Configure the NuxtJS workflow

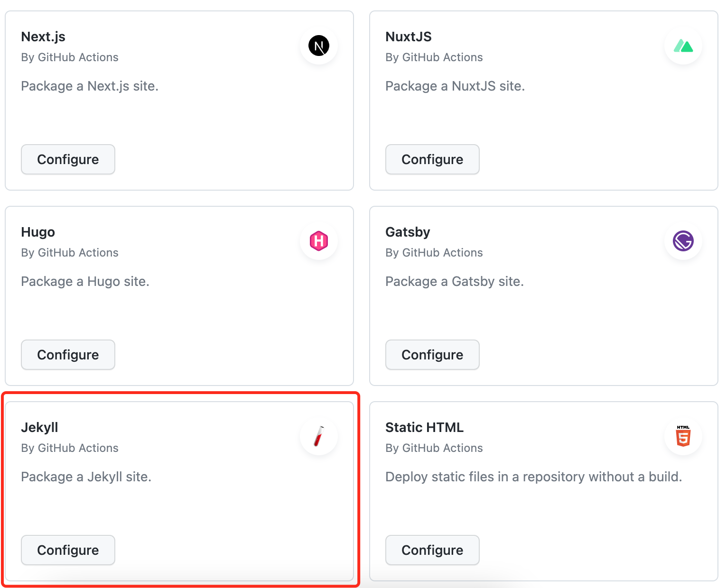[x=432, y=159]
